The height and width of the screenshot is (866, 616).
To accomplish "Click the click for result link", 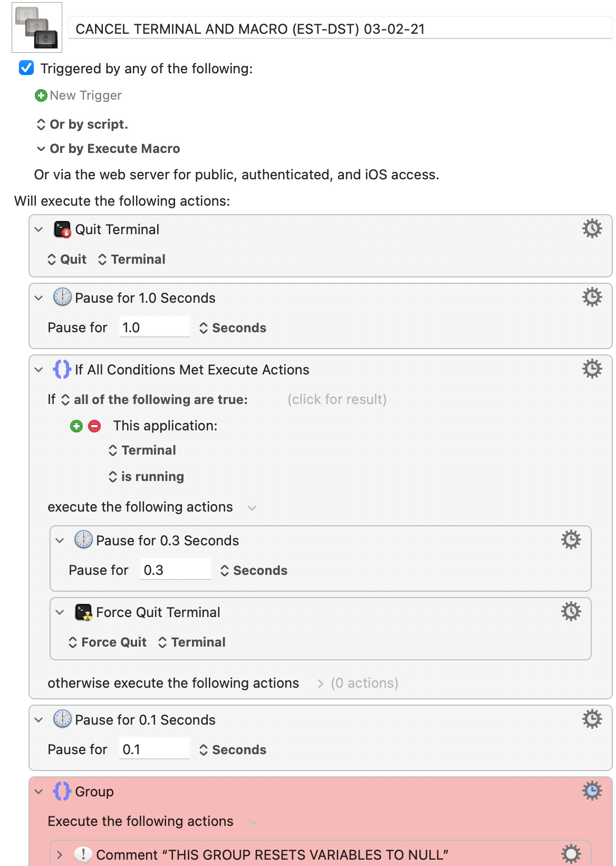I will [x=337, y=400].
